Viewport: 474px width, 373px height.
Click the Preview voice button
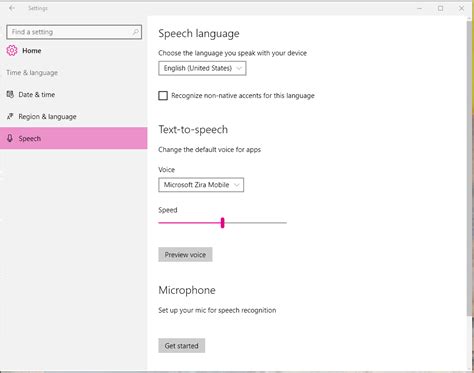(185, 255)
